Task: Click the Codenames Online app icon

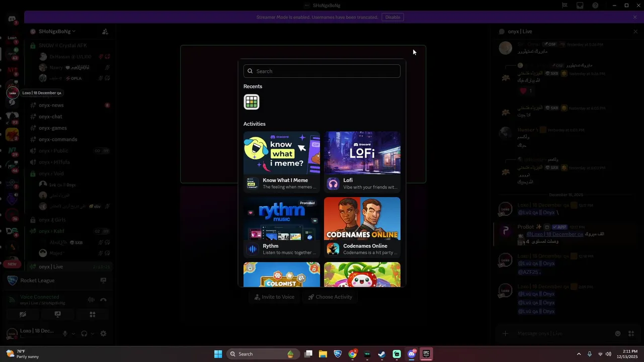Action: [333, 249]
